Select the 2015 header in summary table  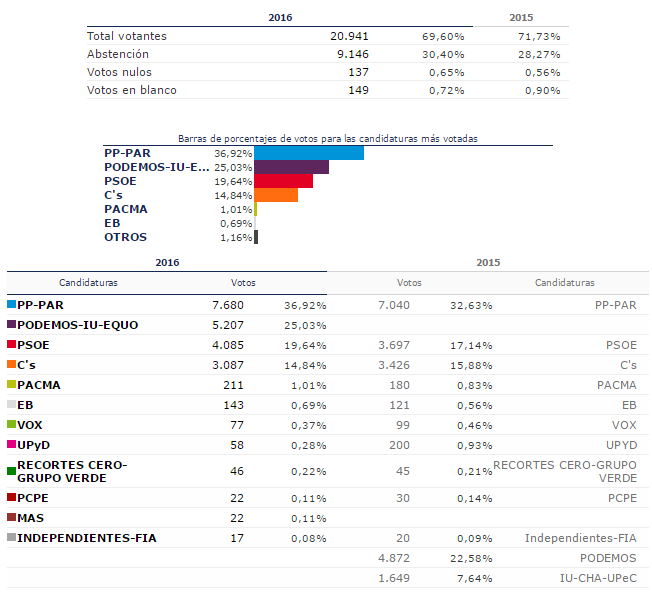click(521, 17)
